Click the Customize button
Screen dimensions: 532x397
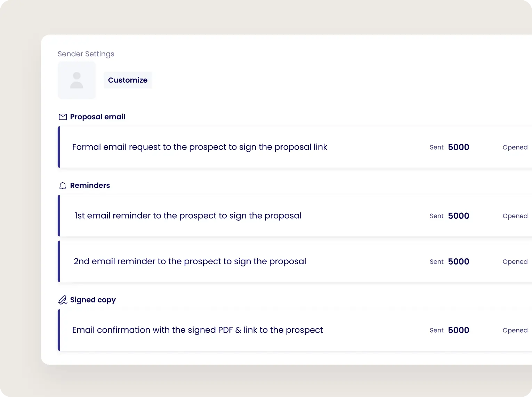(x=128, y=80)
